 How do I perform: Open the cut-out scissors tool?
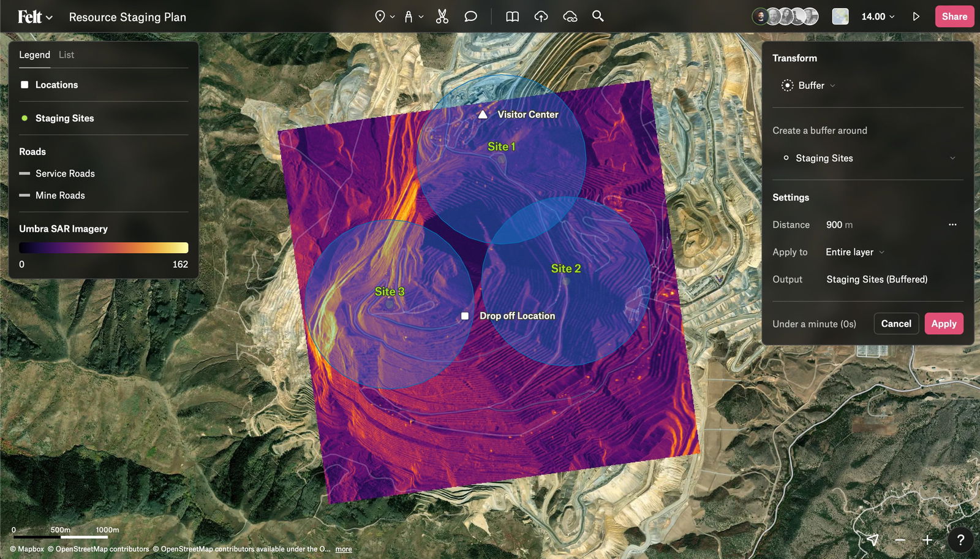click(442, 17)
